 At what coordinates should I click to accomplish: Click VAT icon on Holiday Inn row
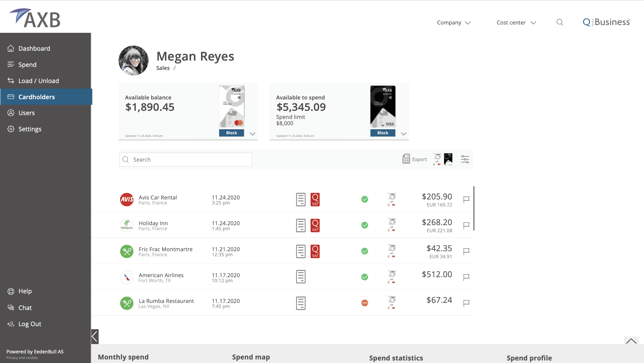315,225
